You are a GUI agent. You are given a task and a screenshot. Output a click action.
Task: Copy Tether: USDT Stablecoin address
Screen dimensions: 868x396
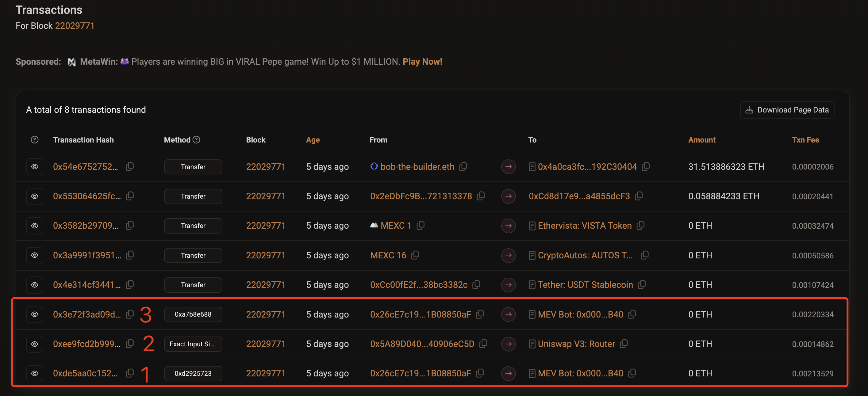pos(642,284)
